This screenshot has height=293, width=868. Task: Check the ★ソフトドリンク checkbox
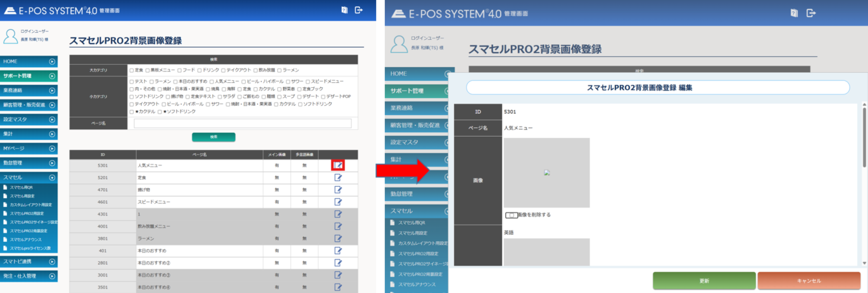160,112
